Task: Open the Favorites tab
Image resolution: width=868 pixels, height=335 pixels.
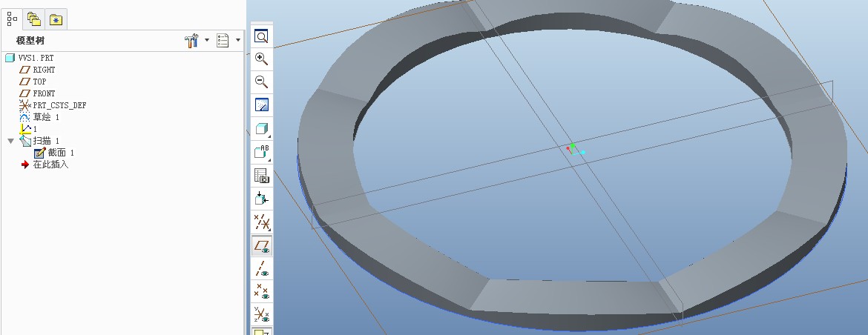Action: (56, 20)
